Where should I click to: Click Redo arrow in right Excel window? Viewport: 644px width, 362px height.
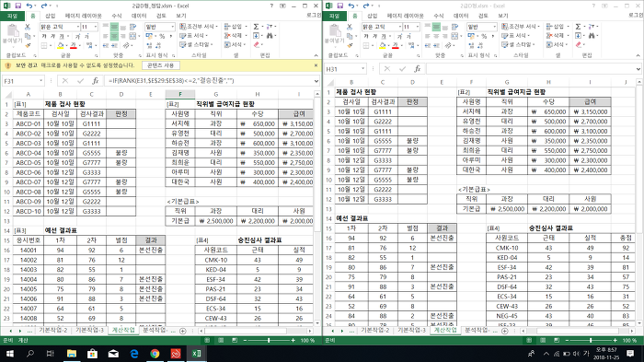point(366,6)
